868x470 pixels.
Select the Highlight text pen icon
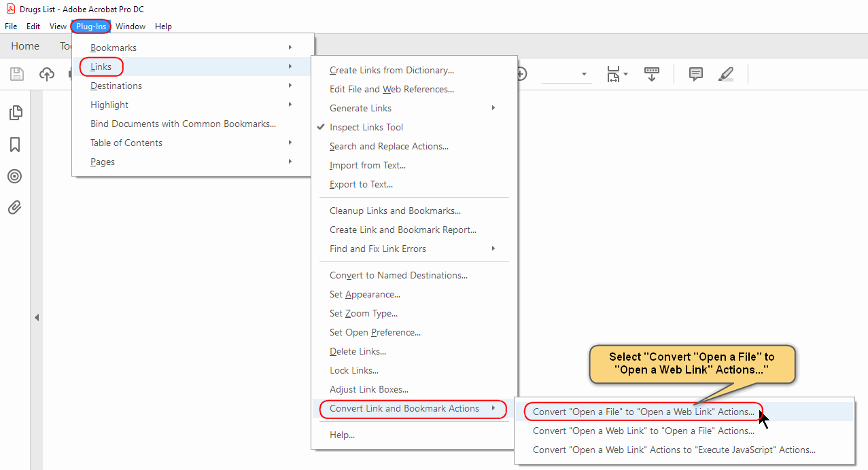(x=726, y=74)
